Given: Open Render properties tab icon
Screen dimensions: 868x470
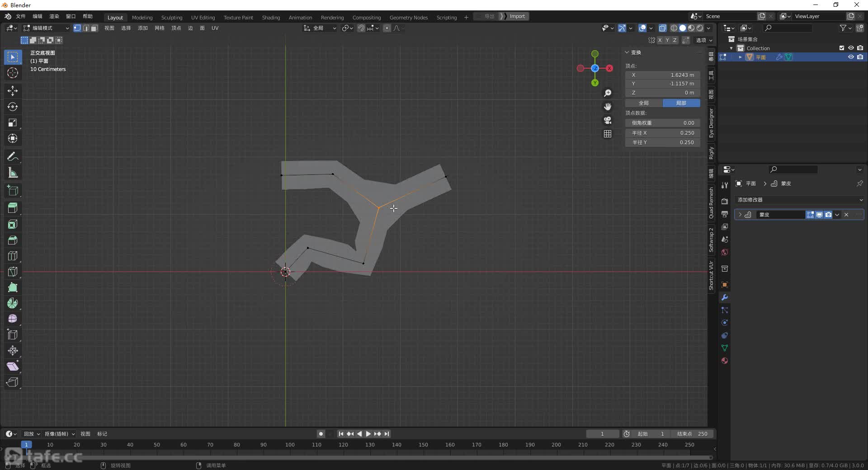Looking at the screenshot, I should [725, 201].
